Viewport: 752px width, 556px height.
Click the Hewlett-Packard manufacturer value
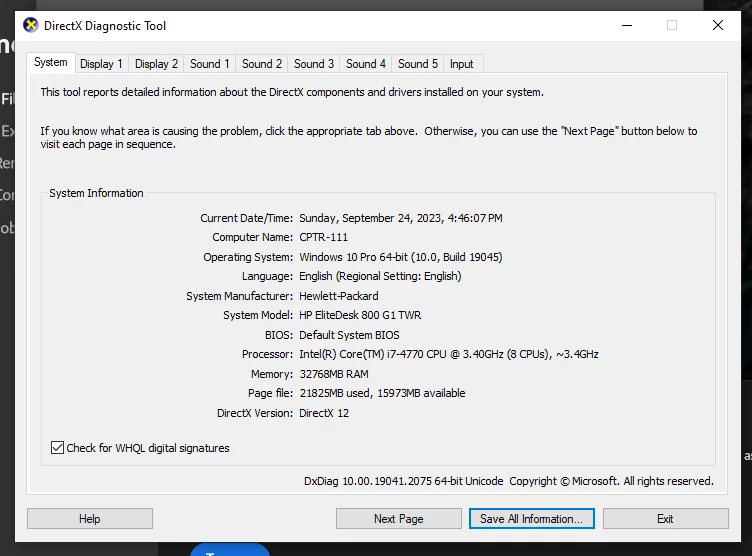[339, 296]
